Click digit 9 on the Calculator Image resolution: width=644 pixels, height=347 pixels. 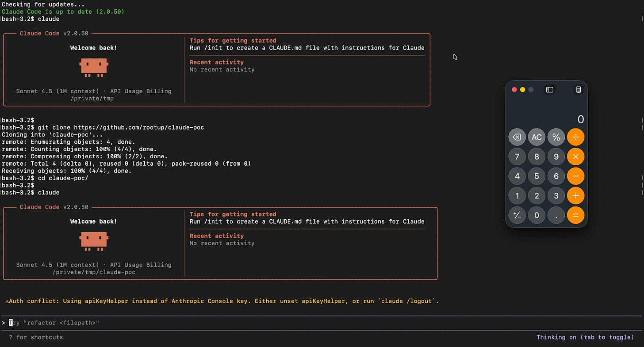(x=556, y=156)
